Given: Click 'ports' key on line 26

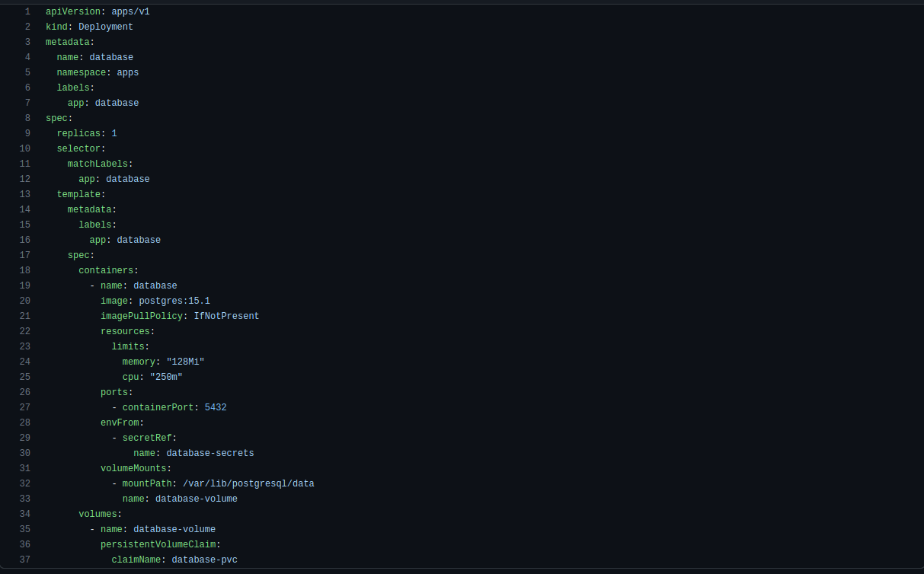Looking at the screenshot, I should (x=114, y=392).
